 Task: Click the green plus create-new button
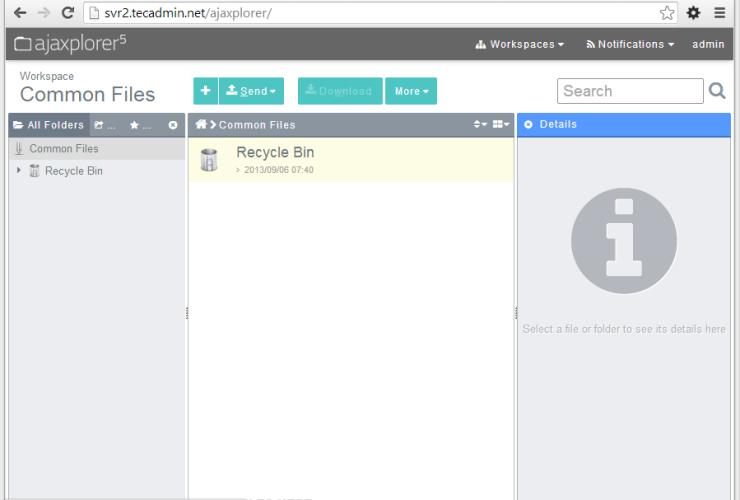pos(205,91)
